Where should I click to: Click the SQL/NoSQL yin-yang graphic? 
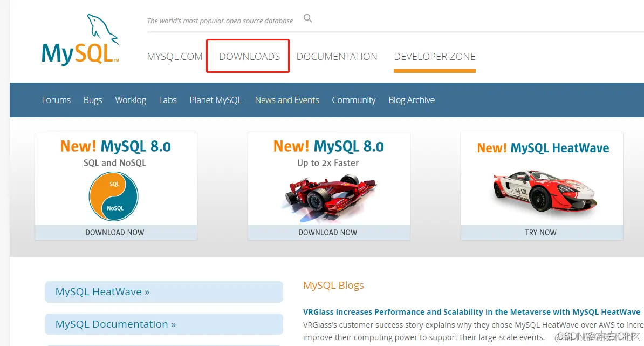(x=113, y=196)
